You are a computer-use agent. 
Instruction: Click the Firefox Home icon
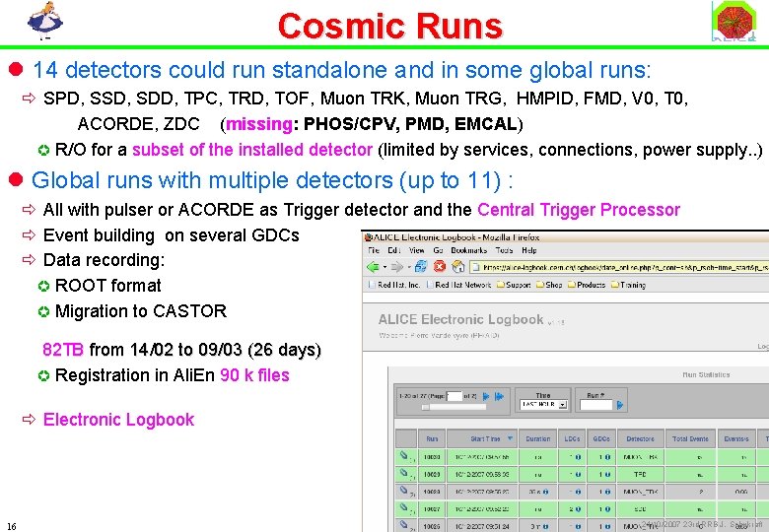[458, 266]
